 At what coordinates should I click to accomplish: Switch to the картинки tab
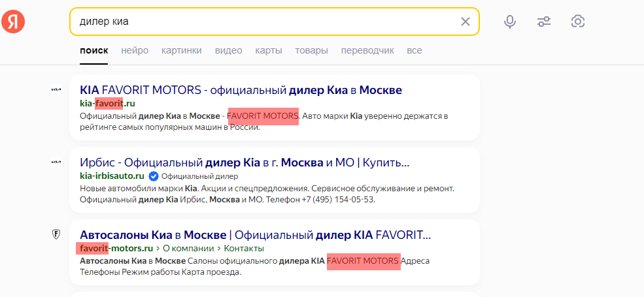[x=182, y=50]
